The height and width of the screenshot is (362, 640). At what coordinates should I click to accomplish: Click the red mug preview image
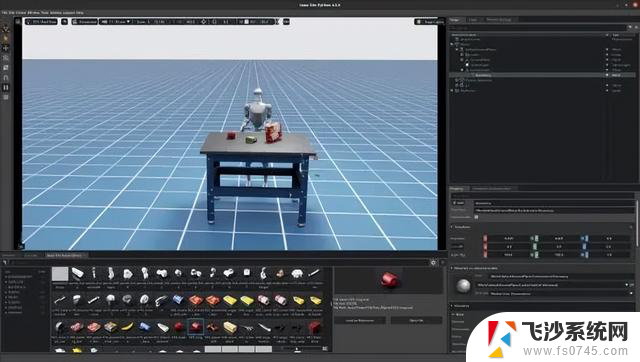point(389,280)
